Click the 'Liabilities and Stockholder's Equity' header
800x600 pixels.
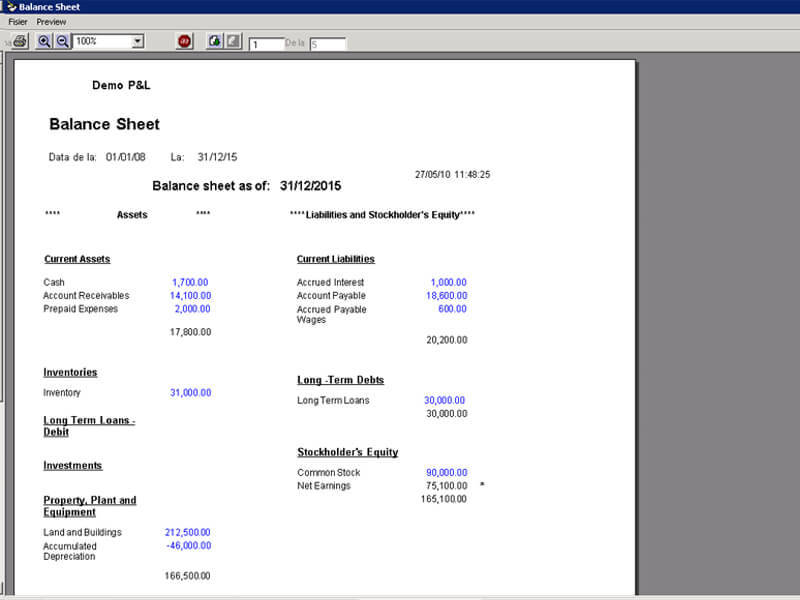tap(382, 215)
